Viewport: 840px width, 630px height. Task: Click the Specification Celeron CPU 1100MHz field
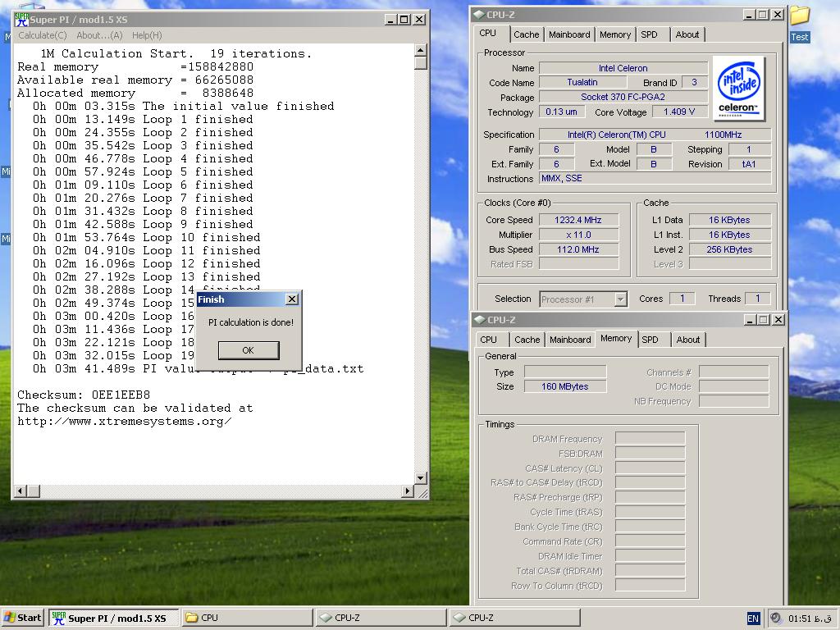(x=655, y=135)
